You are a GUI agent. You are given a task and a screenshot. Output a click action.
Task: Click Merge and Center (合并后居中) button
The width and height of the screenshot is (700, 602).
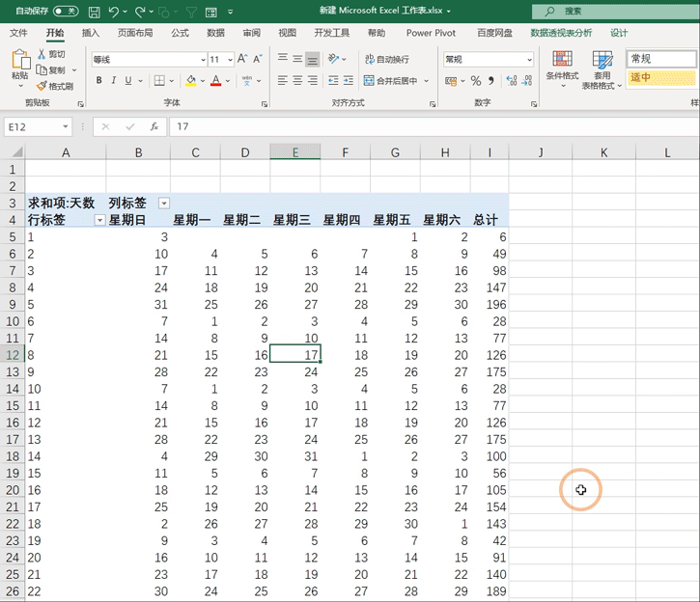tap(391, 81)
